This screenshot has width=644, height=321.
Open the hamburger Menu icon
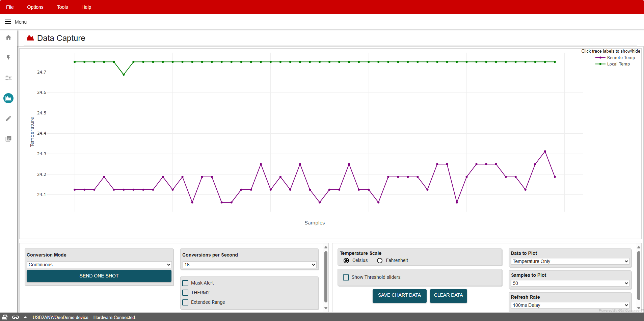pyautogui.click(x=8, y=22)
